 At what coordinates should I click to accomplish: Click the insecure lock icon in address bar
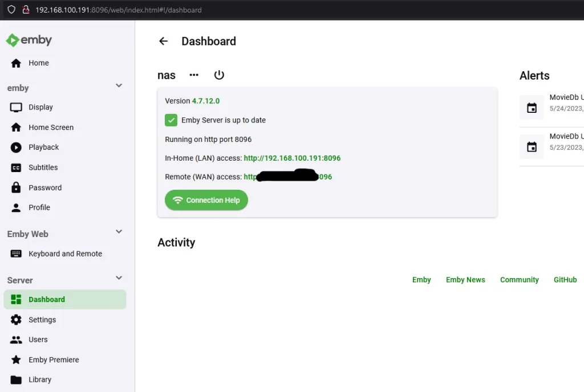click(x=26, y=10)
